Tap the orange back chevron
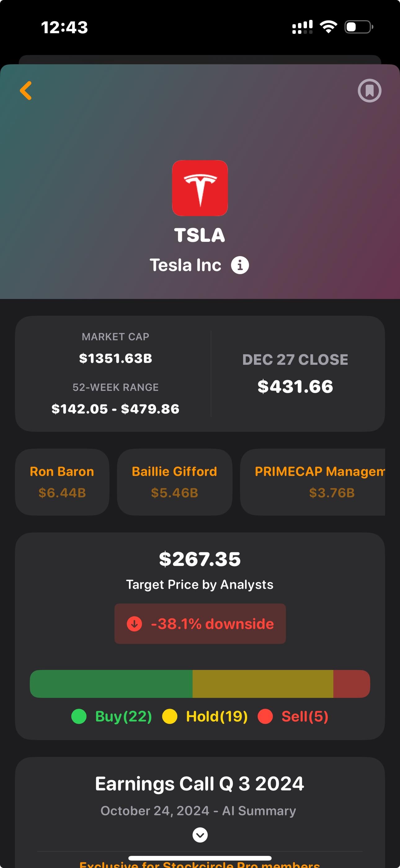 tap(26, 90)
